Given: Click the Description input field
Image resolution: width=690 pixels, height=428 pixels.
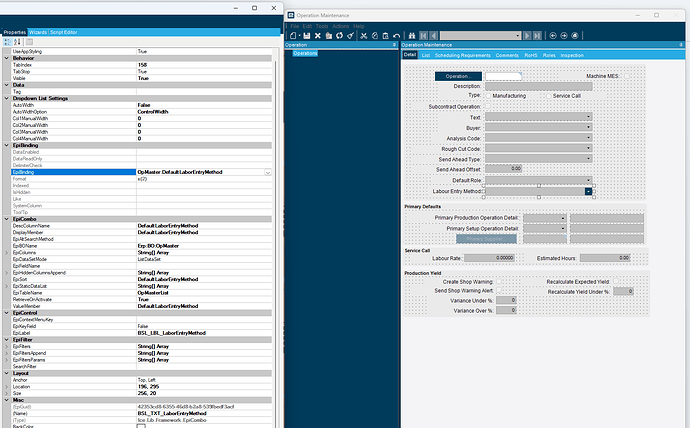Looking at the screenshot, I should coord(539,86).
